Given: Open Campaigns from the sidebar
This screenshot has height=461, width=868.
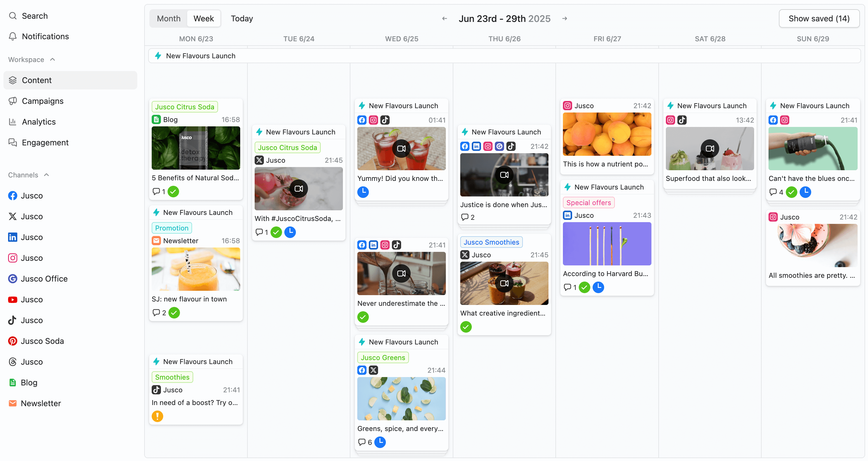Looking at the screenshot, I should 42,101.
